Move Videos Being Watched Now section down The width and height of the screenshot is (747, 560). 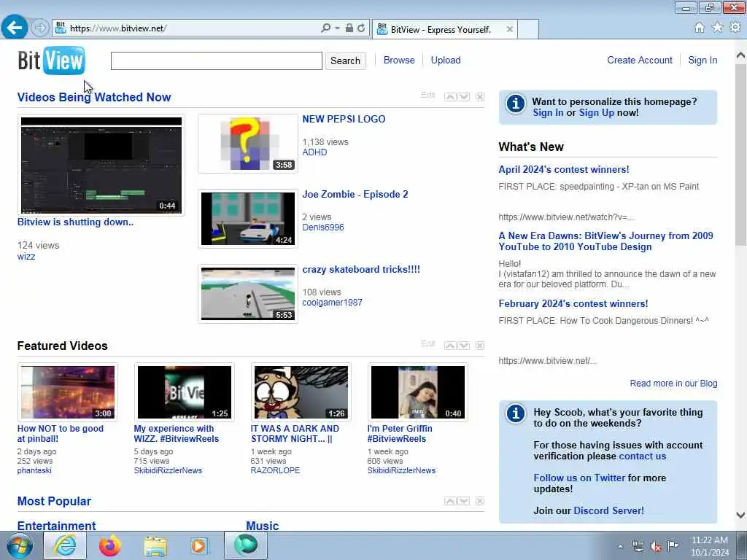(463, 97)
